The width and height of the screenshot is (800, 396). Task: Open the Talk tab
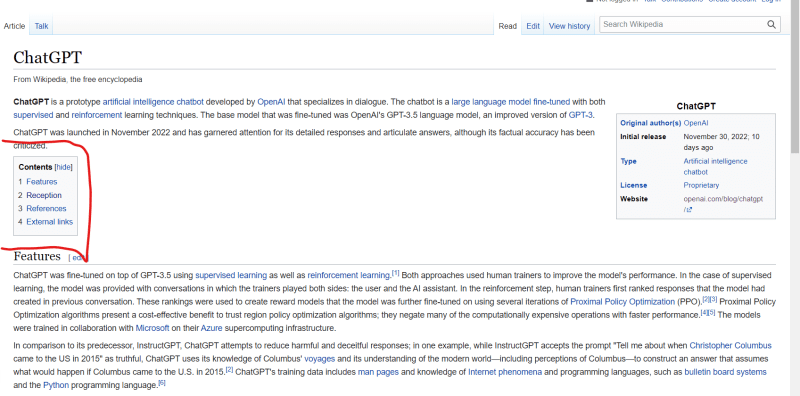[x=41, y=26]
